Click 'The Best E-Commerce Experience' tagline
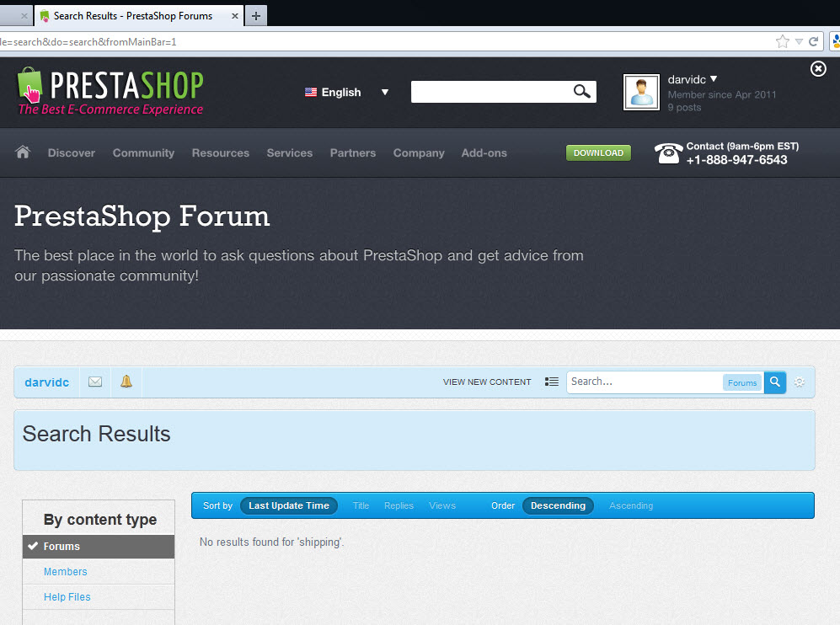The width and height of the screenshot is (840, 625). (110, 110)
